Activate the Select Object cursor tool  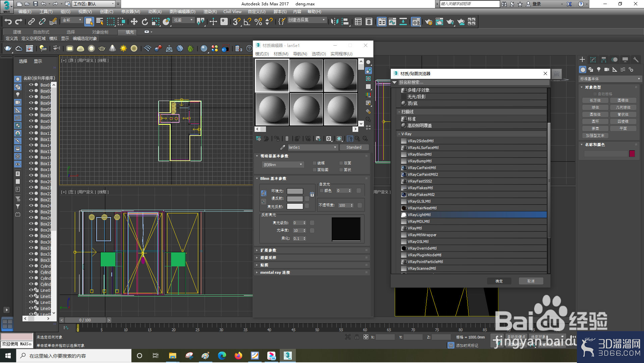89,22
